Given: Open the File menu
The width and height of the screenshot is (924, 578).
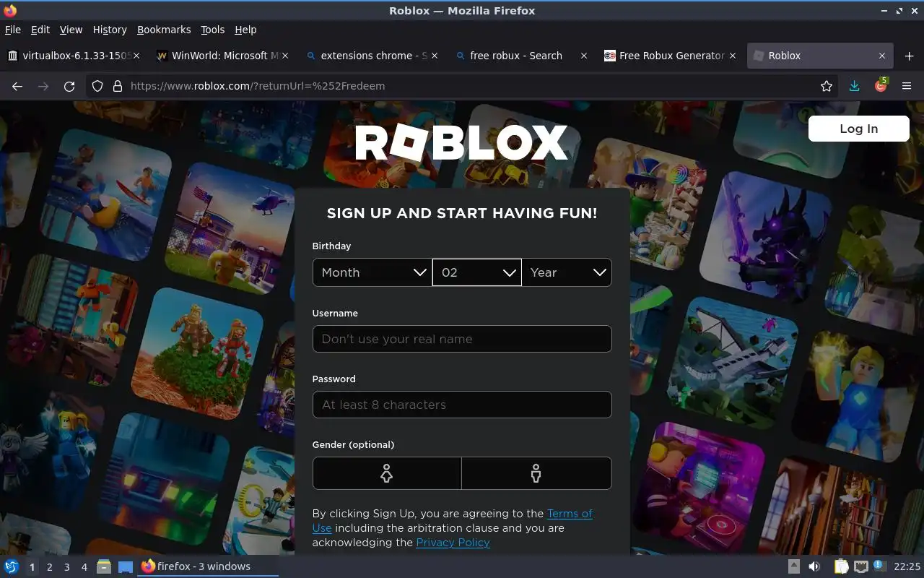Looking at the screenshot, I should (13, 30).
